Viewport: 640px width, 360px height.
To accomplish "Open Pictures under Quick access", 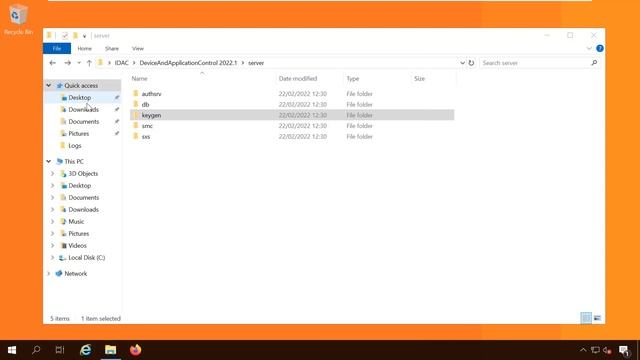I will click(x=78, y=133).
